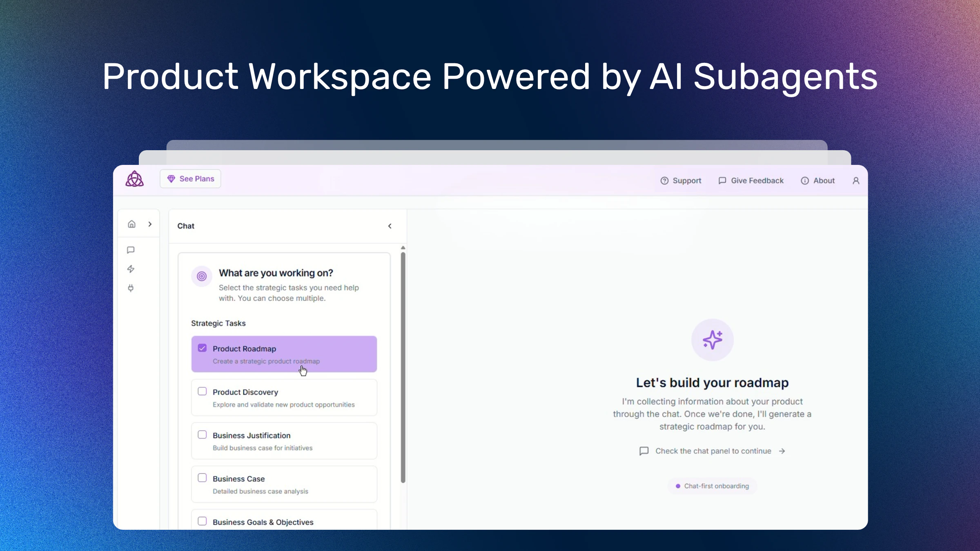The image size is (980, 551).
Task: Click Give Feedback link
Action: 751,181
